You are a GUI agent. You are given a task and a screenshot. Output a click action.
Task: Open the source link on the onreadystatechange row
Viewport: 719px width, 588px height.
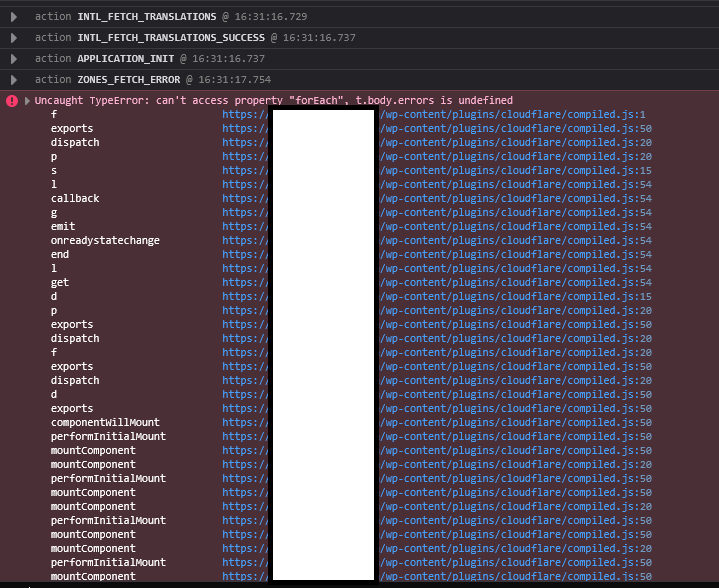pos(437,241)
